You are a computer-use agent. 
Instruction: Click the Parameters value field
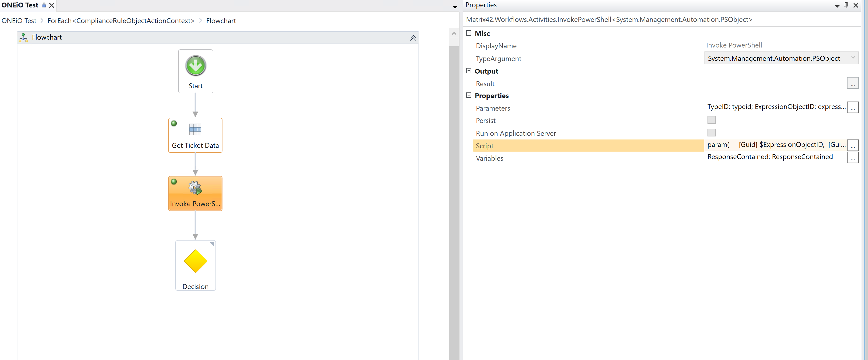(776, 107)
